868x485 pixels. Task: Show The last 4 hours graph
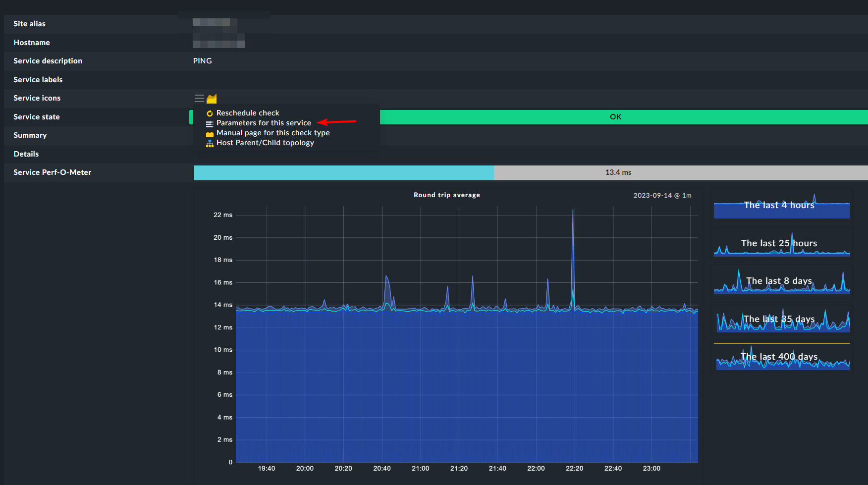pyautogui.click(x=782, y=205)
